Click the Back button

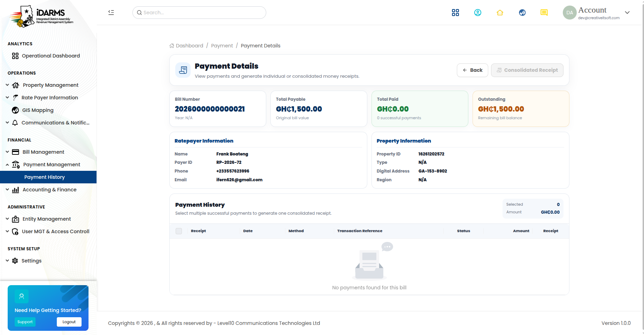click(473, 70)
